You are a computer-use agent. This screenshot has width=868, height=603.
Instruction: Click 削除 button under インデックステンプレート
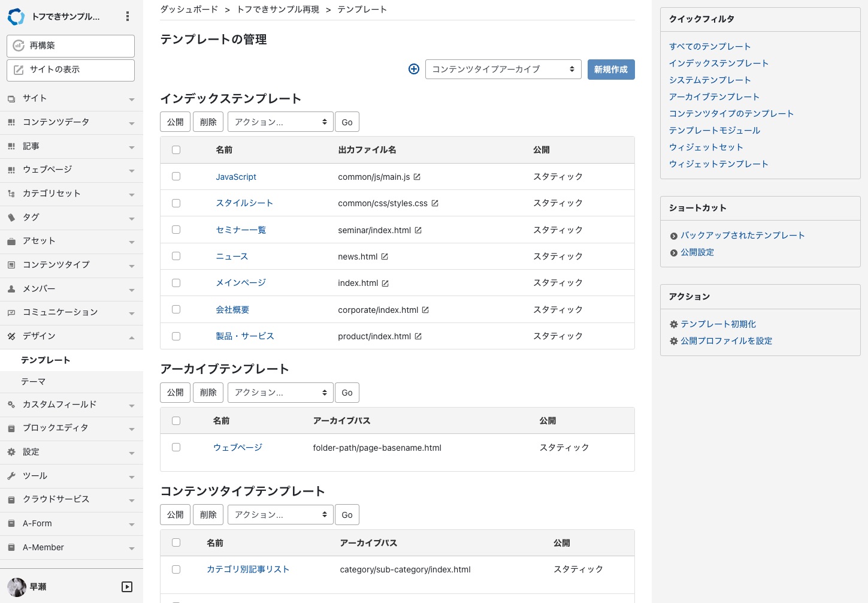tap(208, 122)
